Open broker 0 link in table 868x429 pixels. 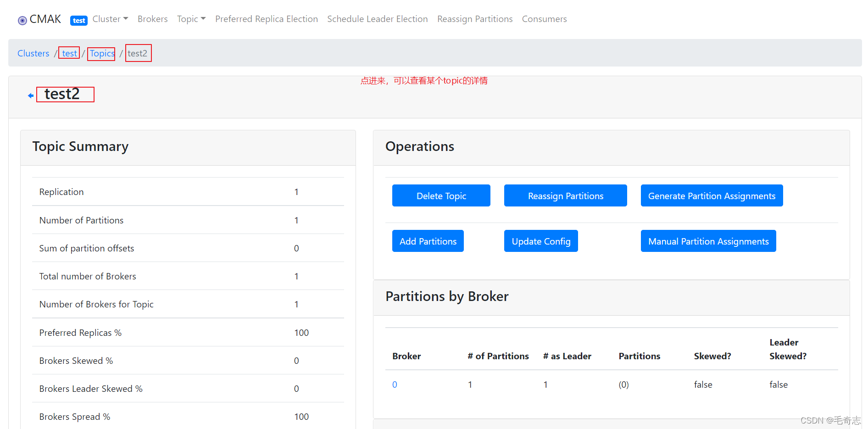395,384
